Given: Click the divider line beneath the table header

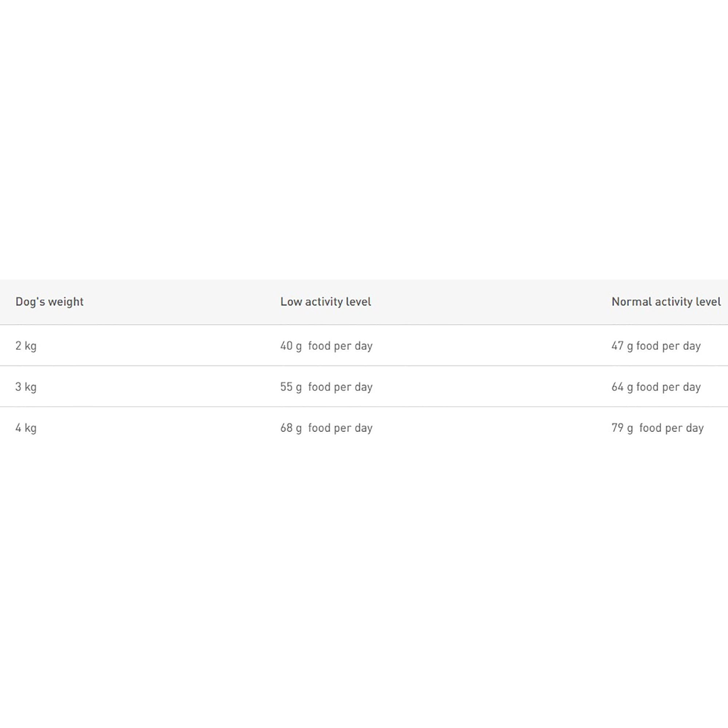Looking at the screenshot, I should coord(364,324).
